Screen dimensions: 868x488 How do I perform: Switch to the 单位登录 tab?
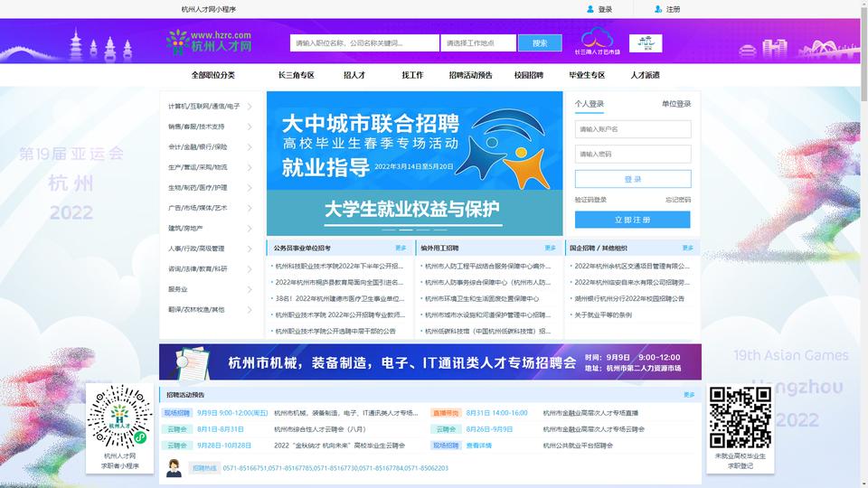pyautogui.click(x=676, y=104)
